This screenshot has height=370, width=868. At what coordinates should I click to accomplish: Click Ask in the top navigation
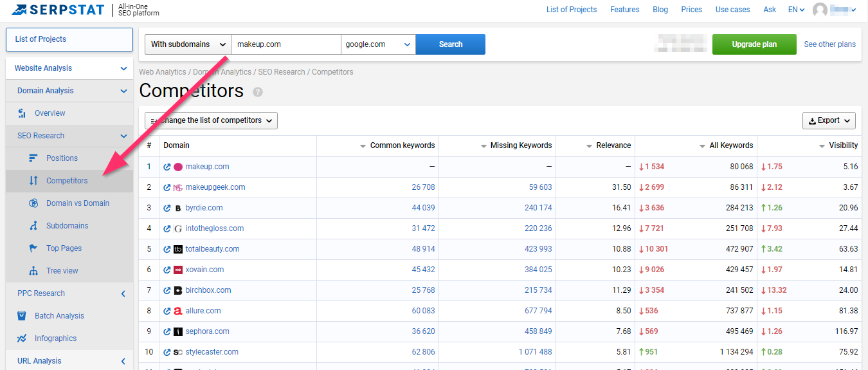click(770, 10)
